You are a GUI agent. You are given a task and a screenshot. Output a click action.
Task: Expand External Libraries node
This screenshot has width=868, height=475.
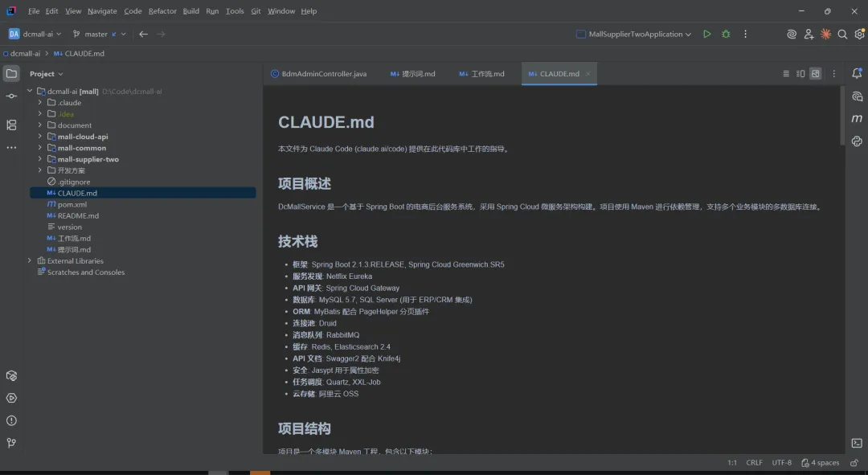point(30,260)
